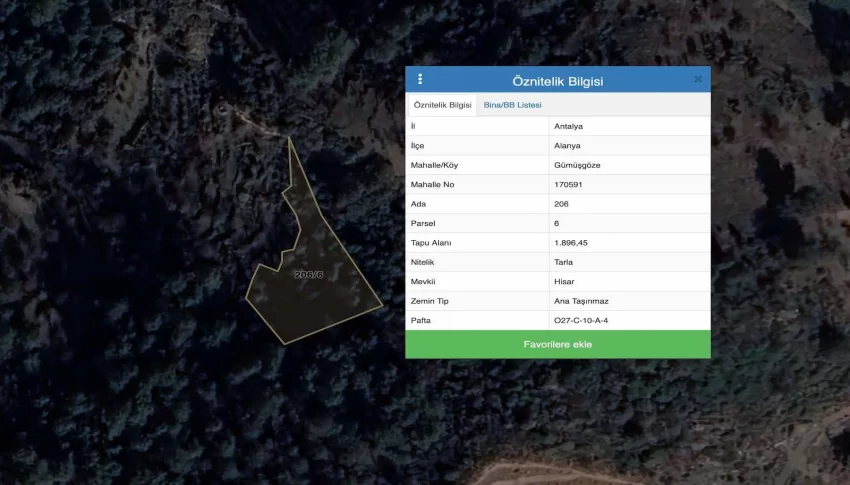Screen dimensions: 850x485
Task: Switch to the Öznitelik Bilgisi tab
Action: point(442,105)
